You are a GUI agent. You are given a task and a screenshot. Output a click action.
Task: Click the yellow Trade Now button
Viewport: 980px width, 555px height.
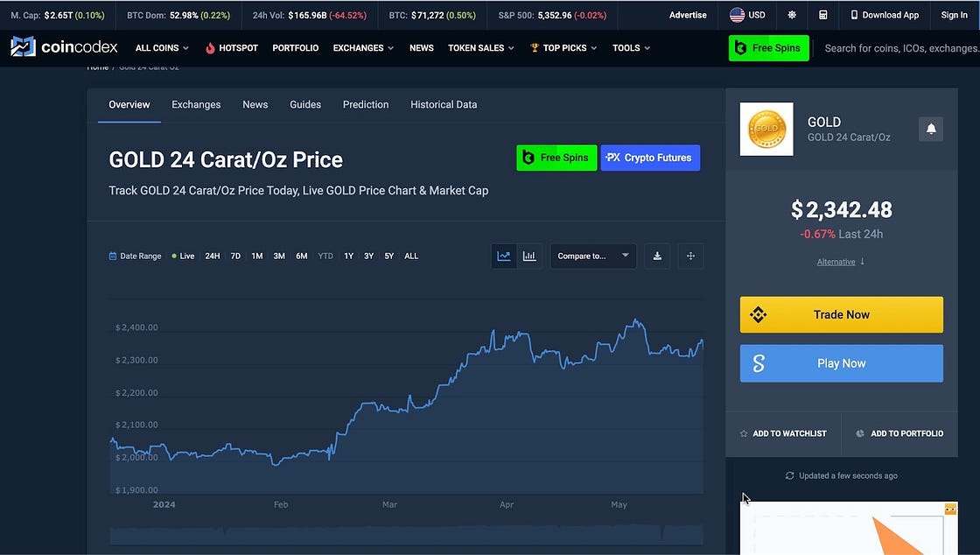pyautogui.click(x=841, y=315)
